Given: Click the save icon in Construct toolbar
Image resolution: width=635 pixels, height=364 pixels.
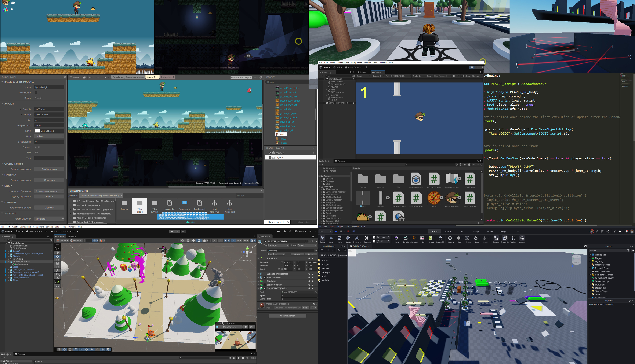Looking at the screenshot, I should pos(84,77).
